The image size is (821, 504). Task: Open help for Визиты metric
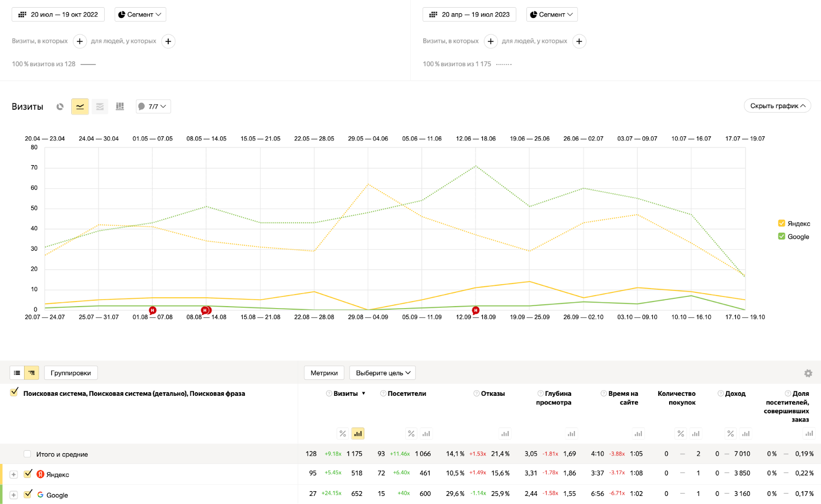(329, 393)
